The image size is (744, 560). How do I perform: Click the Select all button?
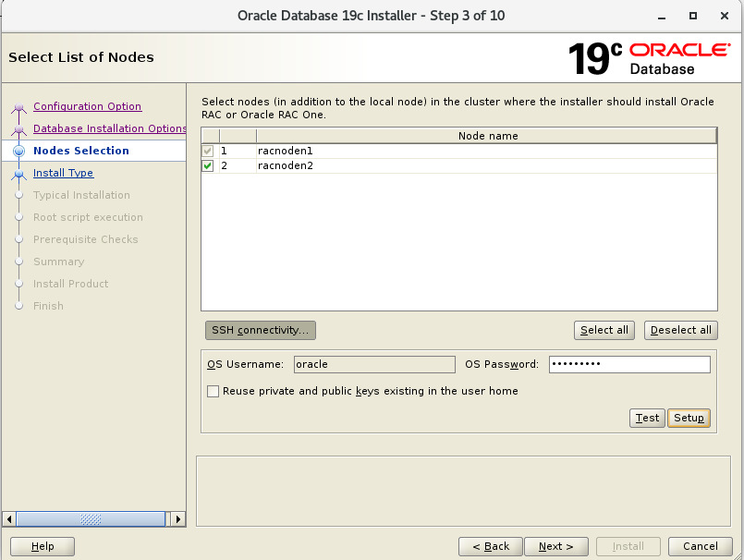pyautogui.click(x=604, y=330)
